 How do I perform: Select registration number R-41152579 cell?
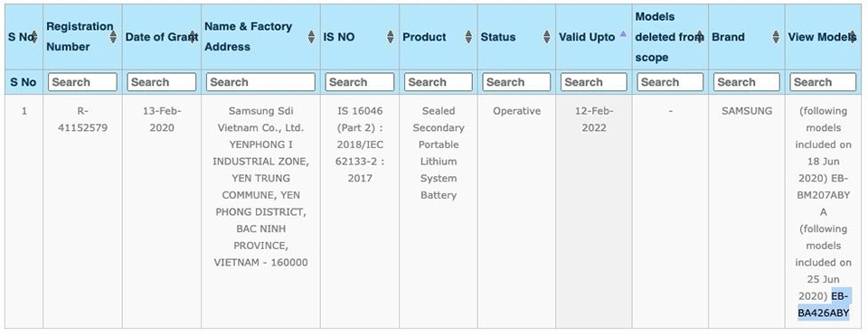coord(82,119)
